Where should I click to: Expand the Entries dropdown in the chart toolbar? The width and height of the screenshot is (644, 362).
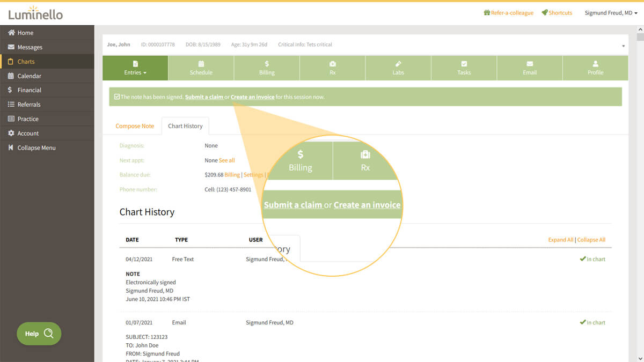[x=135, y=68]
